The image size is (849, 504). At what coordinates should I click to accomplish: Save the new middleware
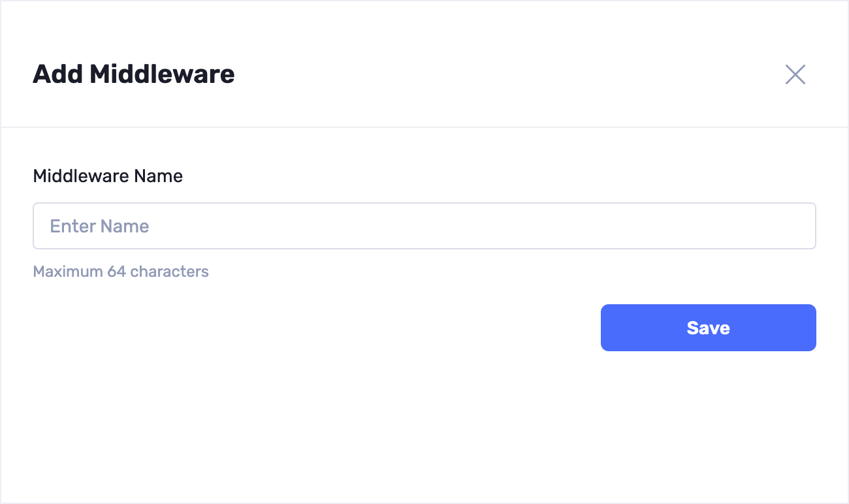708,328
